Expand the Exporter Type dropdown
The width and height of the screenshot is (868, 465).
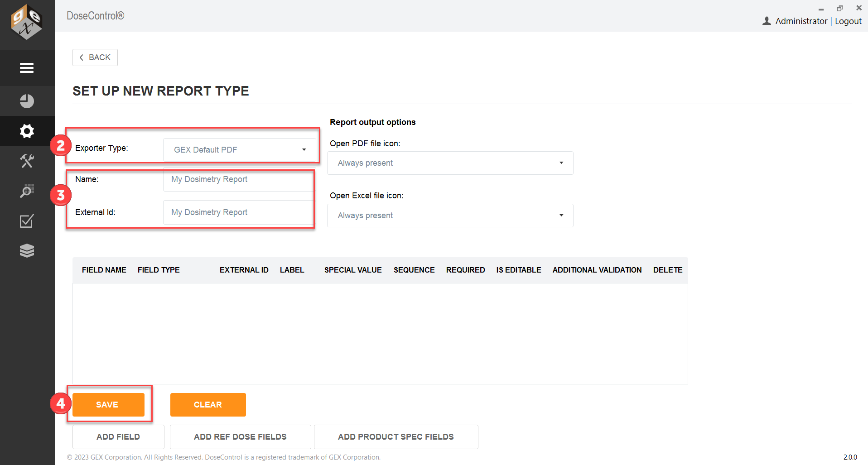point(239,150)
